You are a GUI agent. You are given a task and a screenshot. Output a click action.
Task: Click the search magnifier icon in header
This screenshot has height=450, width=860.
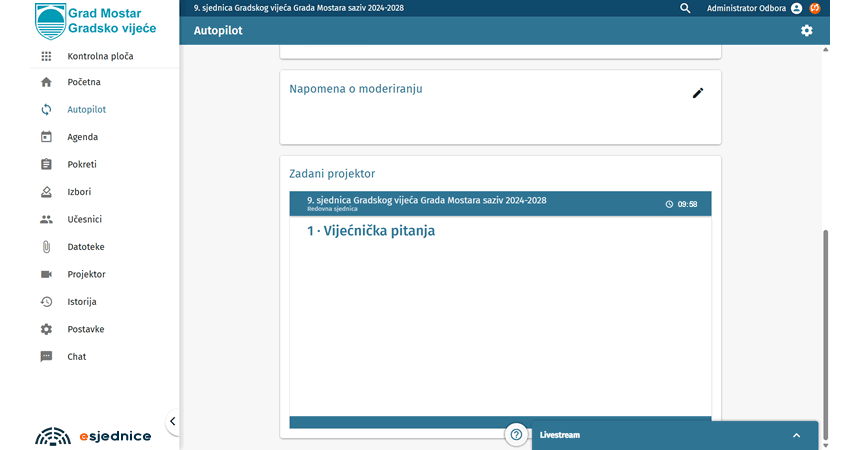(685, 8)
